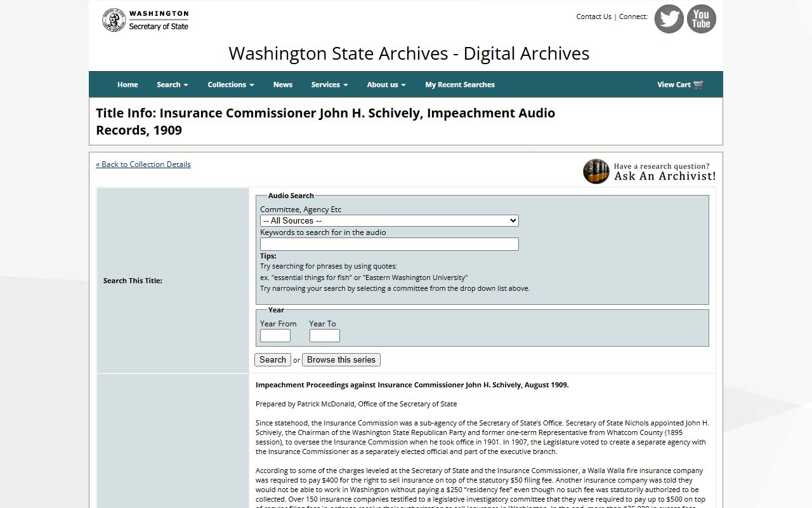Click Browse this series button
The width and height of the screenshot is (812, 508).
[341, 359]
